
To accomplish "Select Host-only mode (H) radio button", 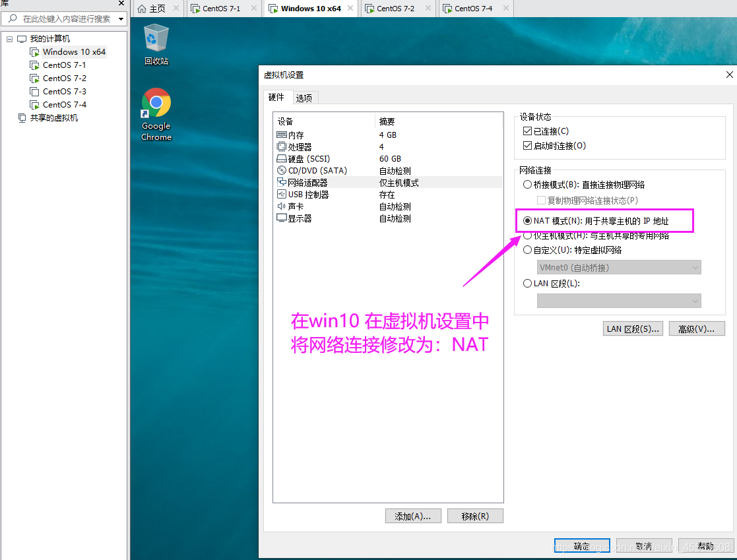I will [x=527, y=235].
